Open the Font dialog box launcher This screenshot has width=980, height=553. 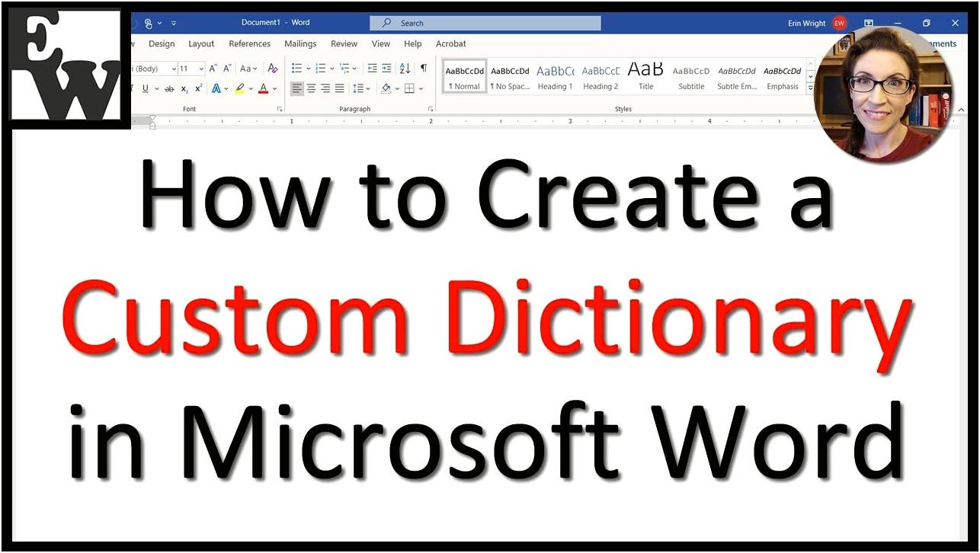tap(279, 110)
